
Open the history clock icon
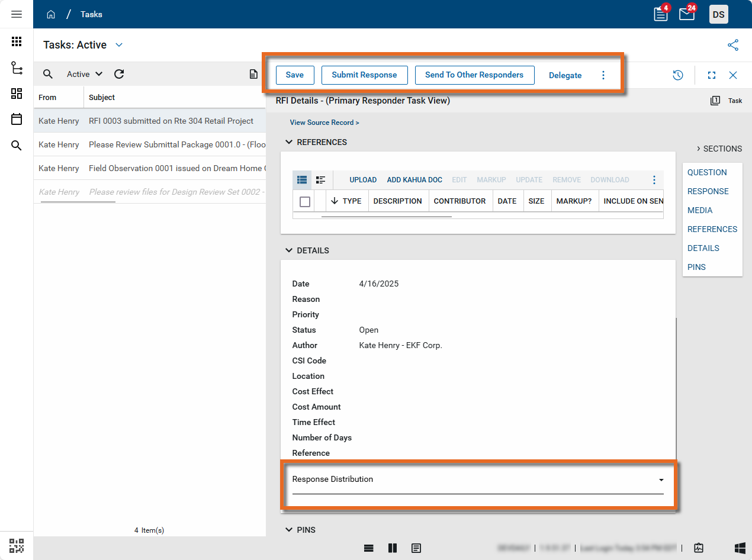tap(678, 75)
